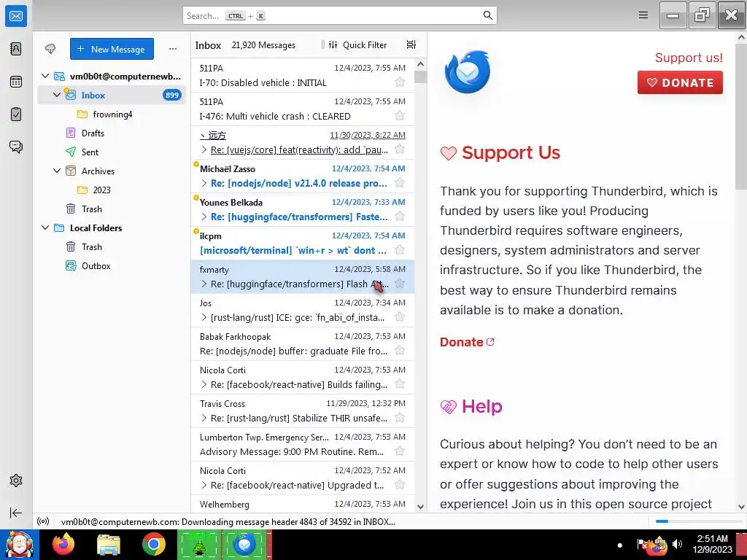Expand fxmarty's Flash Att thread
The image size is (747, 560).
(x=204, y=284)
